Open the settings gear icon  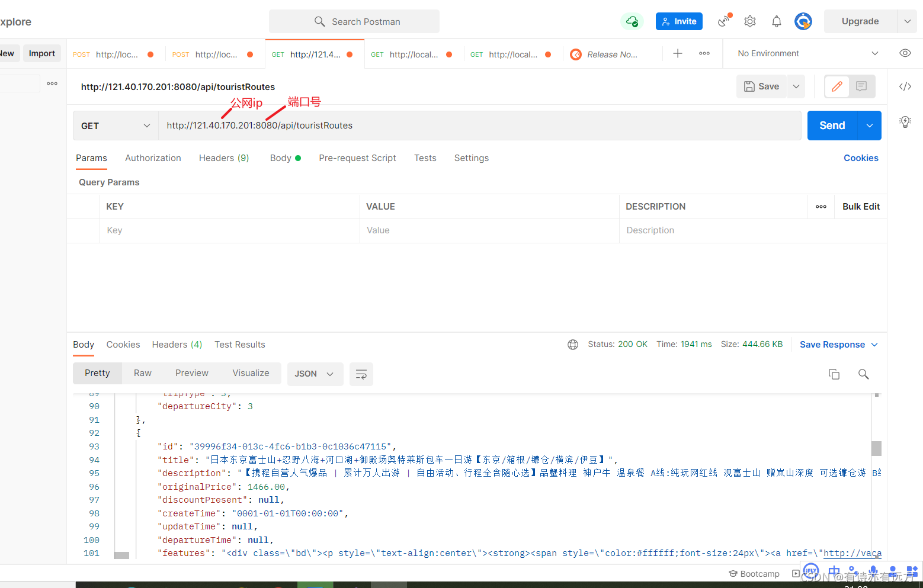pos(750,21)
